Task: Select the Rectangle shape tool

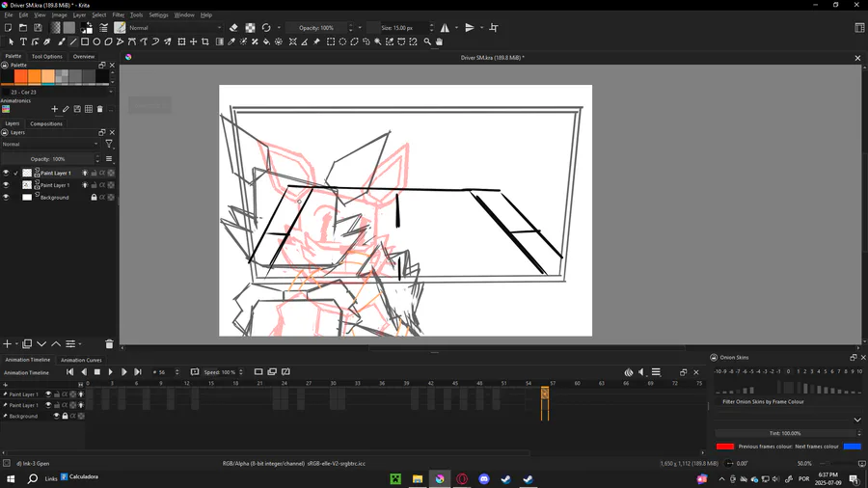Action: (85, 41)
